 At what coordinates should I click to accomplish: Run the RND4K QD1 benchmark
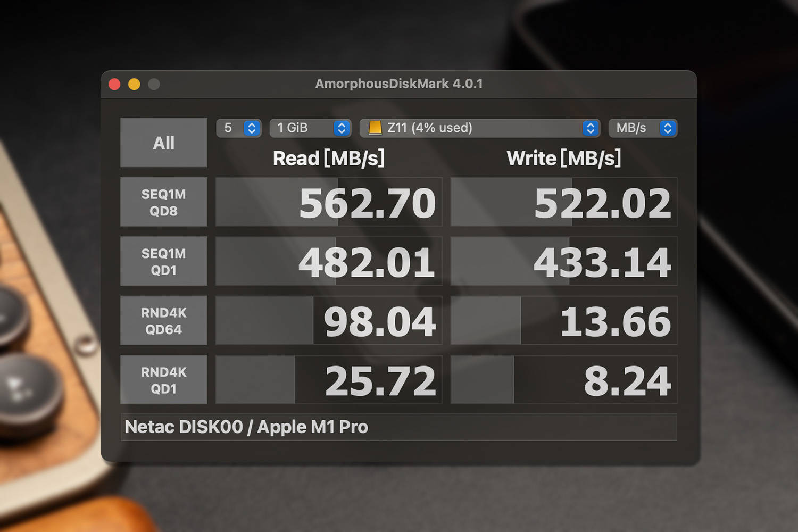point(164,380)
